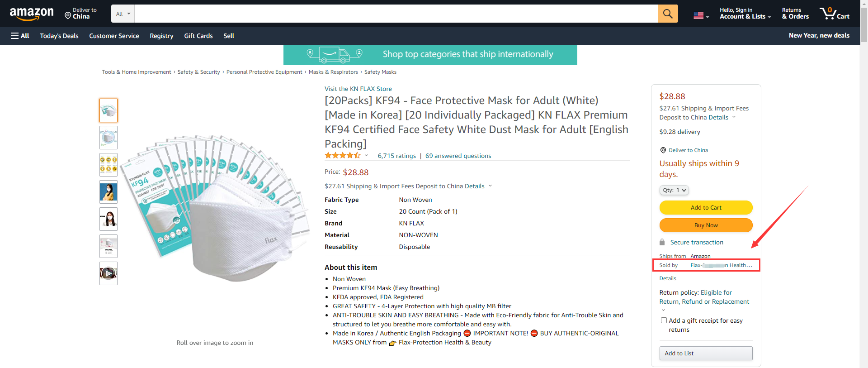
Task: Go to Gift Cards menu item
Action: (x=198, y=36)
